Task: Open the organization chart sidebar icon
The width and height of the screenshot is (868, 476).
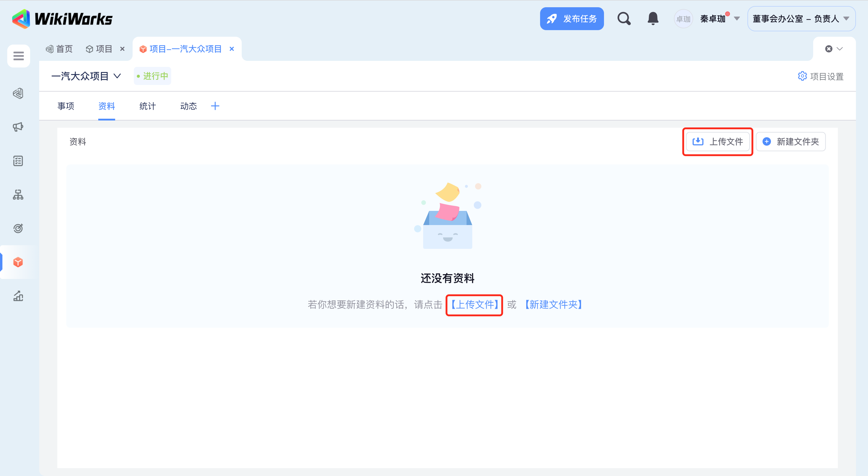Action: [x=18, y=195]
